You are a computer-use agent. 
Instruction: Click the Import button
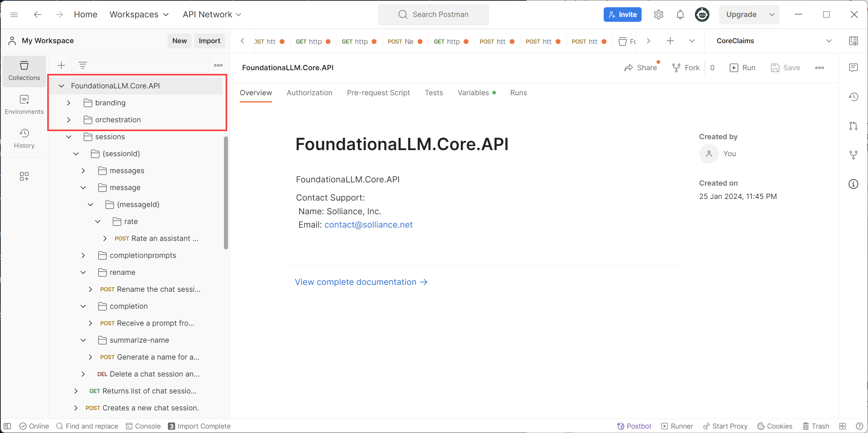209,41
